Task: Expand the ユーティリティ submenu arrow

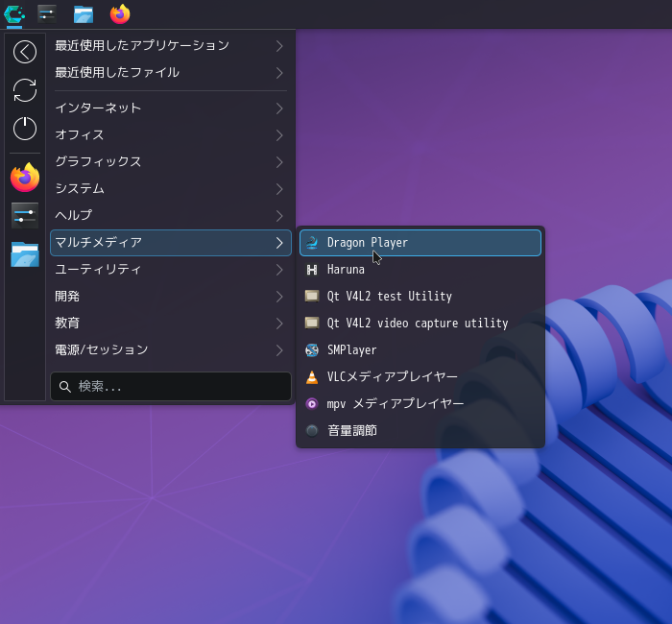Action: click(279, 270)
